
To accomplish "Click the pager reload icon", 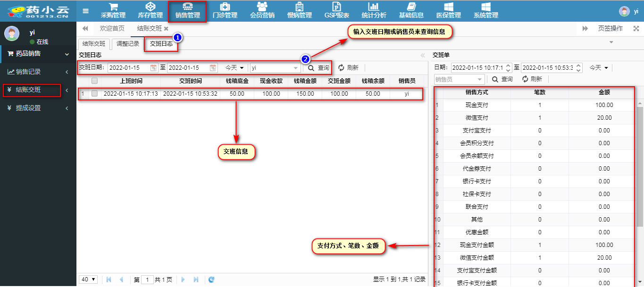I will pyautogui.click(x=211, y=279).
